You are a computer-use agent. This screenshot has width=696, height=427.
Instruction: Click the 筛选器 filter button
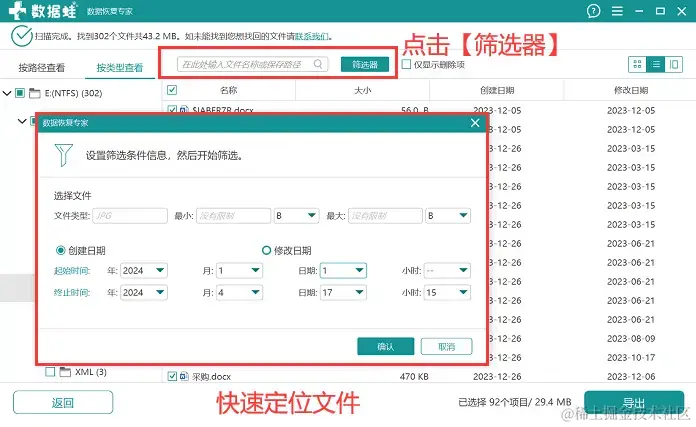click(x=365, y=64)
